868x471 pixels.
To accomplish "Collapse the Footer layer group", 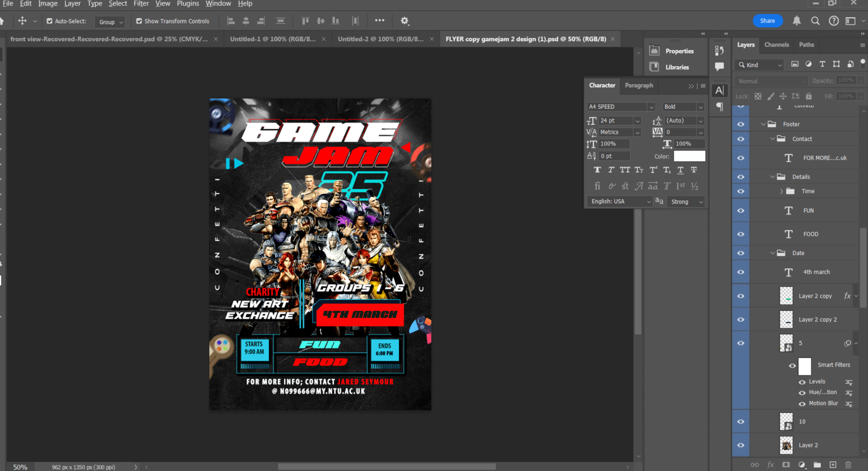I will coord(763,124).
